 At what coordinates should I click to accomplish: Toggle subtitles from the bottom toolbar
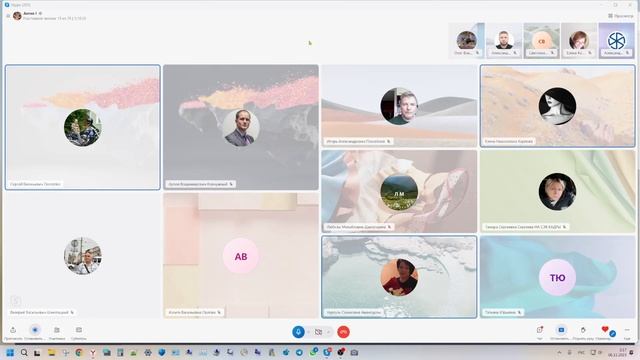click(x=79, y=330)
